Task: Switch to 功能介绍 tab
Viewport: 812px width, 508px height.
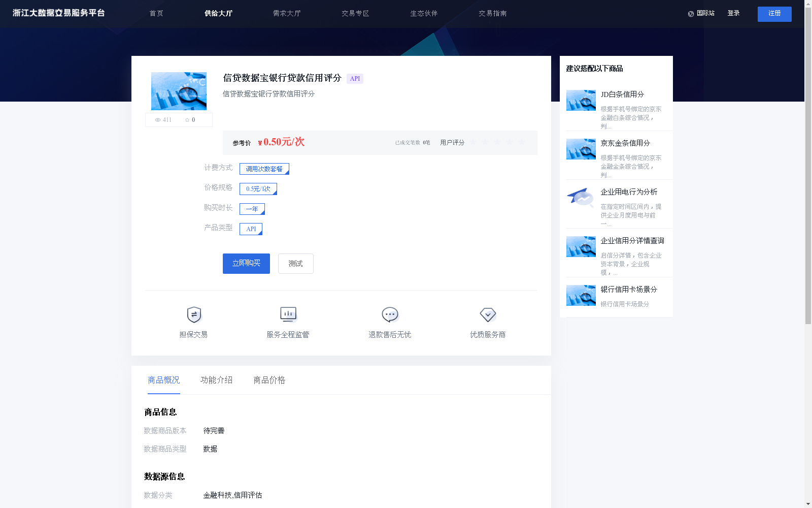Action: [x=217, y=380]
